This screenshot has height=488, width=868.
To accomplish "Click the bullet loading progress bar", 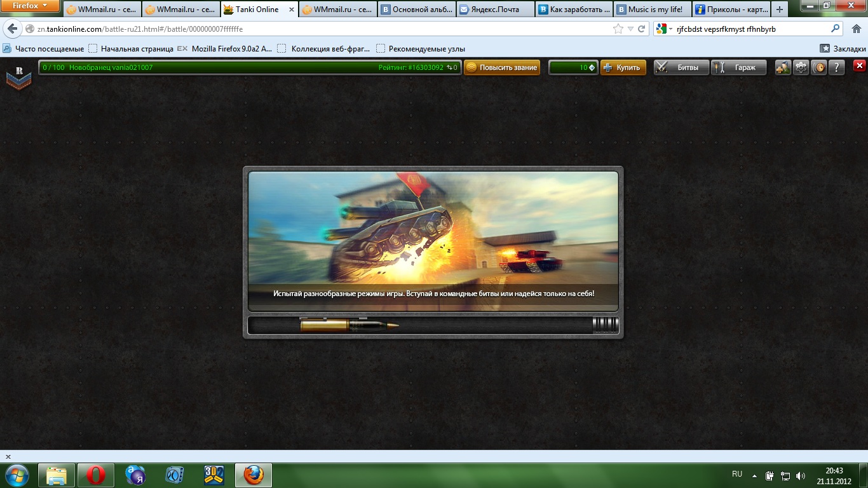I will [x=433, y=326].
